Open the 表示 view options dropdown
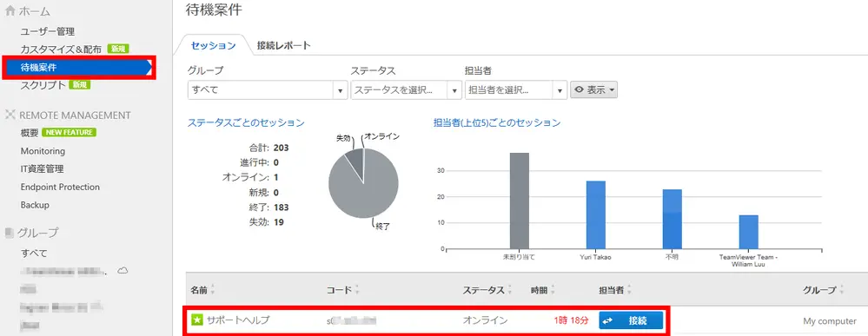This screenshot has width=868, height=336. pos(594,90)
